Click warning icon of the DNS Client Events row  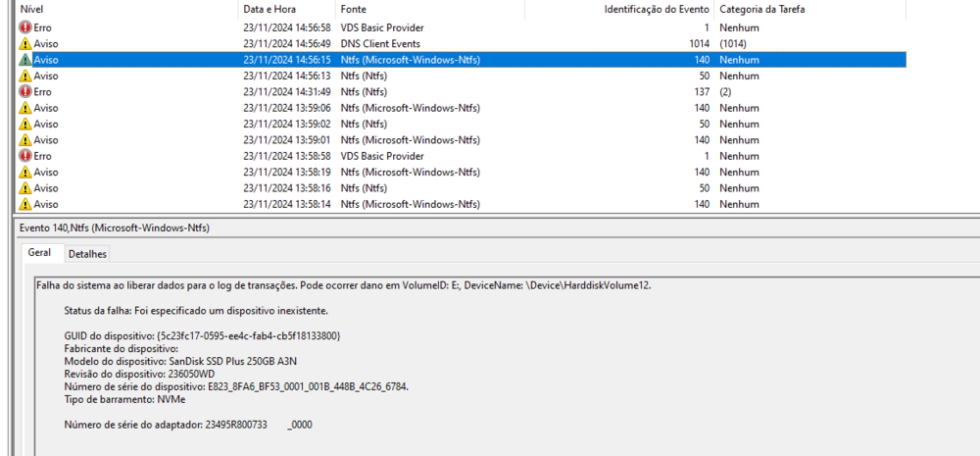coord(25,44)
